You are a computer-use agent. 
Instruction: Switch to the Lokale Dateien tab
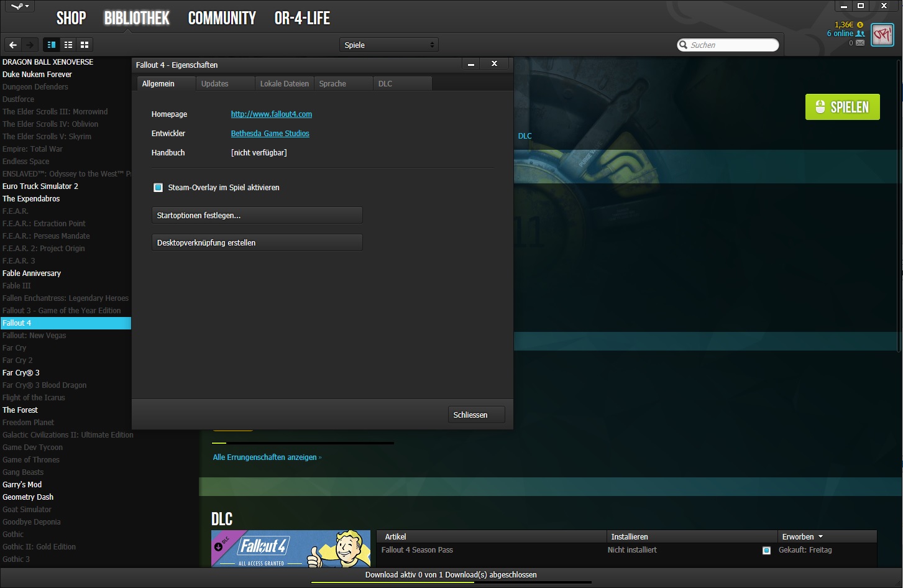(284, 83)
